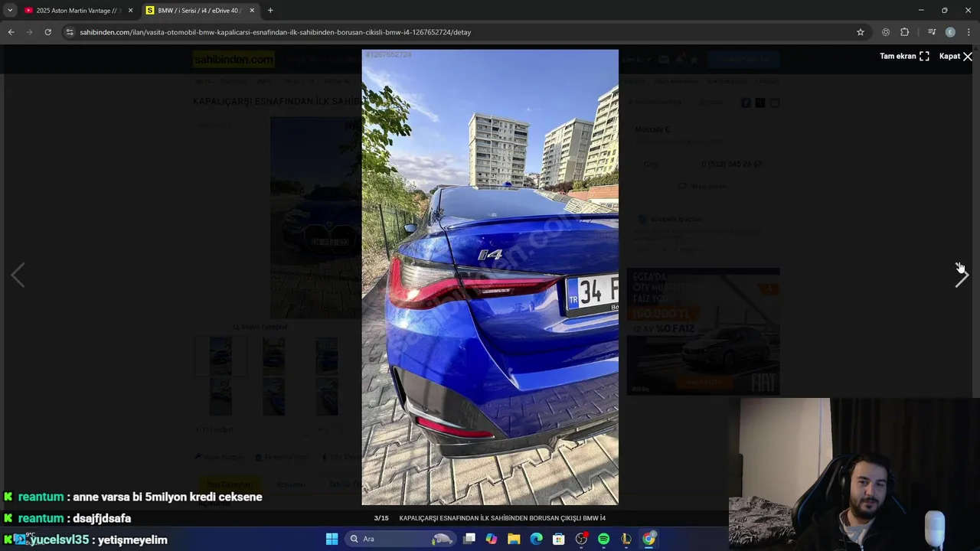Bookmark this page with the star icon
Image resolution: width=980 pixels, height=551 pixels.
[861, 32]
